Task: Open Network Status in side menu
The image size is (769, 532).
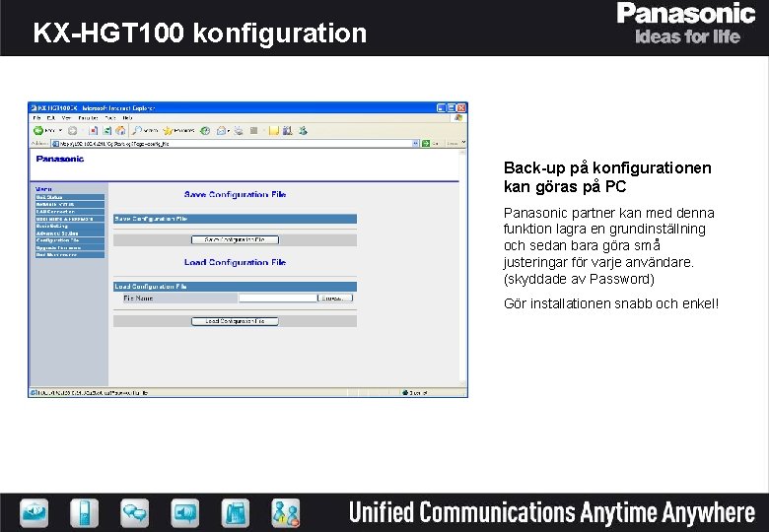Action: click(x=70, y=204)
